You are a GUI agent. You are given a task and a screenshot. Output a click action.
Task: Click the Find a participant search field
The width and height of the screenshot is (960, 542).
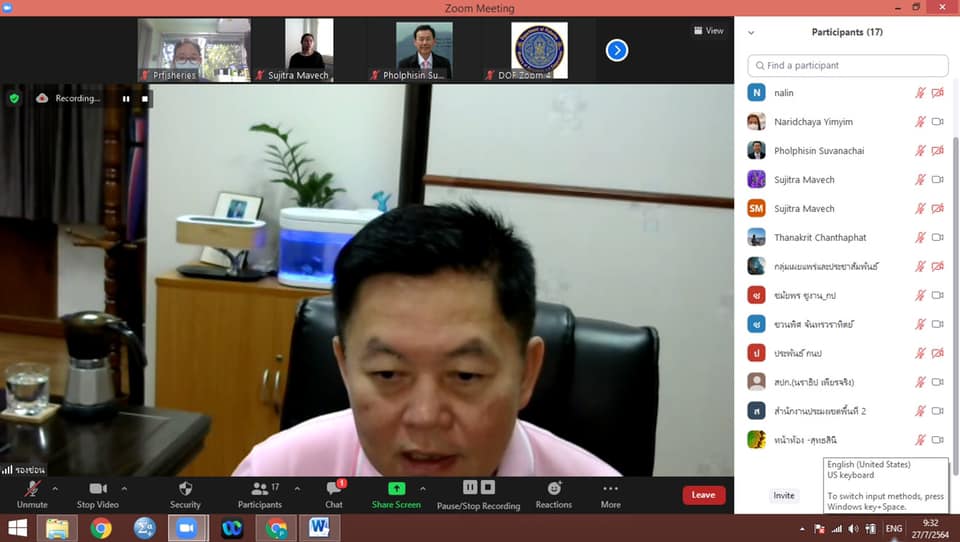pos(847,66)
